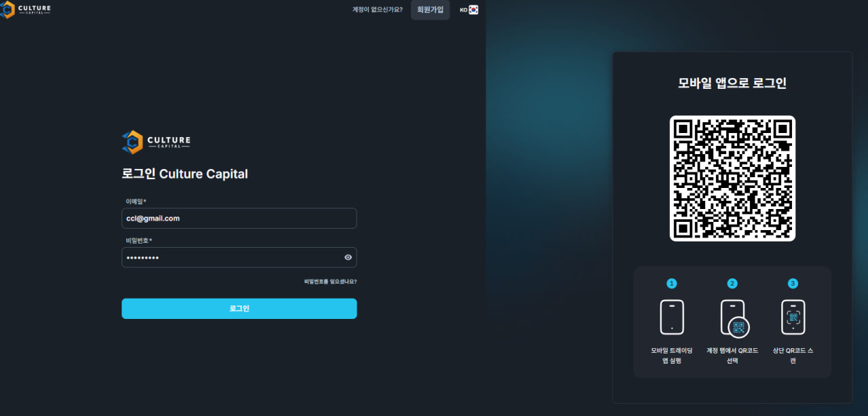Click the Culture Capital logo in top-left corner

click(25, 10)
